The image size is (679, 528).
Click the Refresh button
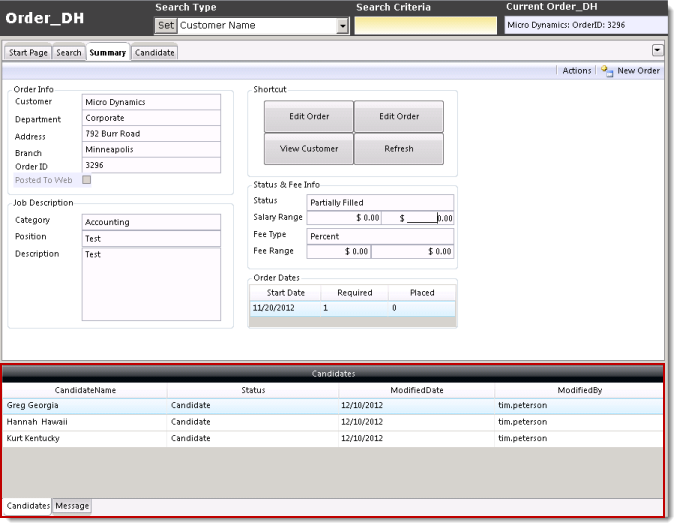coord(399,149)
